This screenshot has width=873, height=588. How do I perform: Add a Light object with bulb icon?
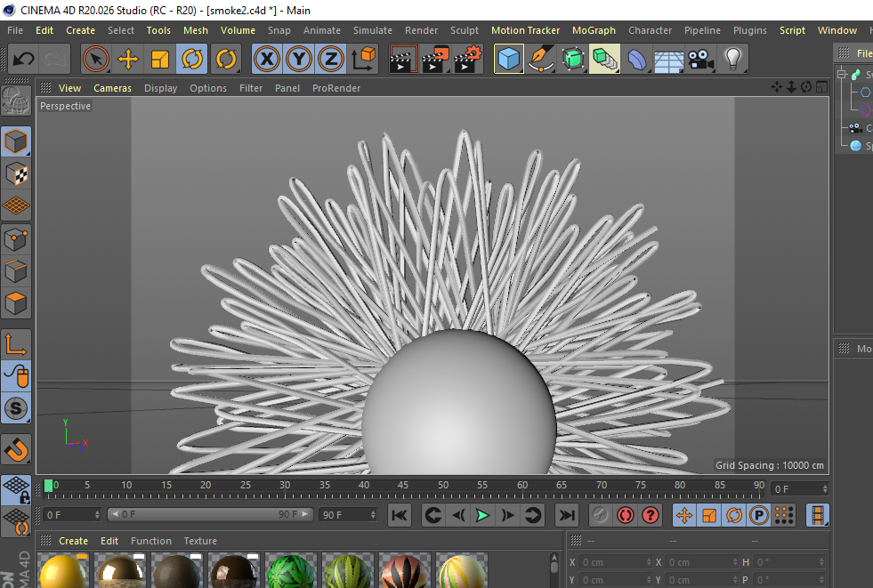coord(732,59)
